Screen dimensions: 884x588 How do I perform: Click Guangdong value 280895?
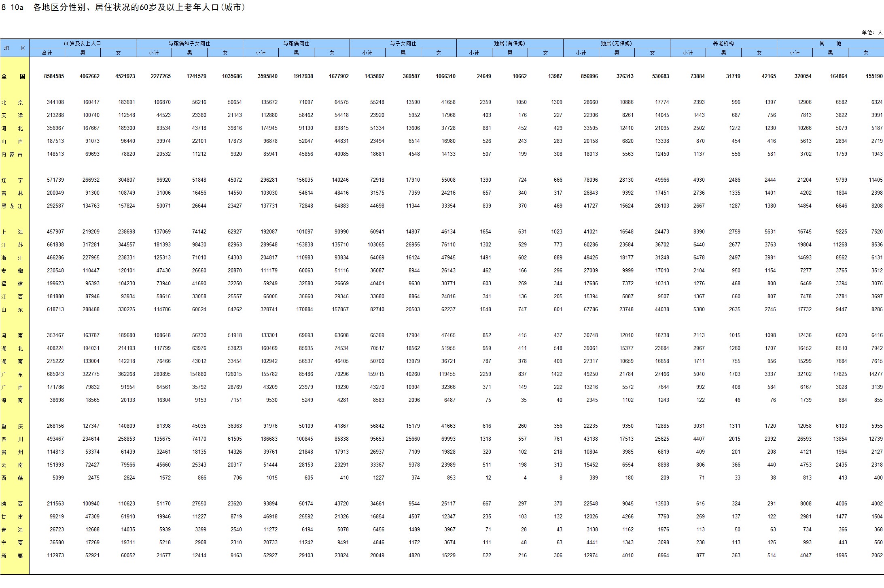(162, 374)
